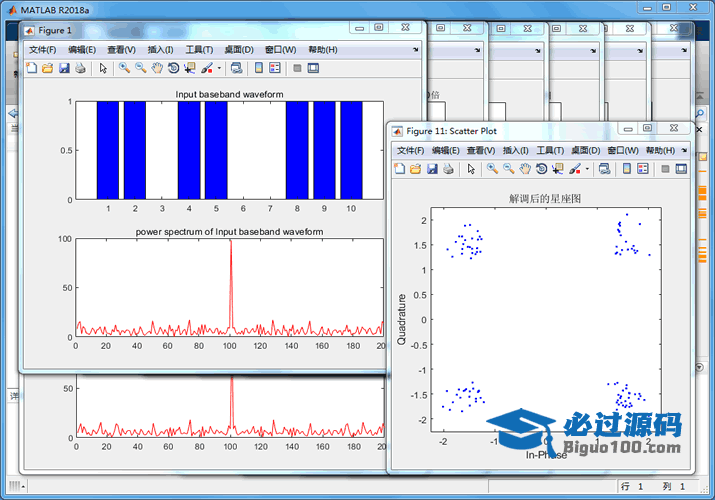The height and width of the screenshot is (500, 715).
Task: Toggle Rotate 3D tool in Figure 1
Action: (x=173, y=68)
